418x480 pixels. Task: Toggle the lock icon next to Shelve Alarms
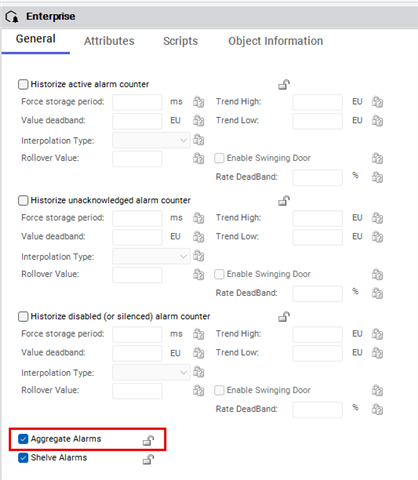[x=148, y=460]
